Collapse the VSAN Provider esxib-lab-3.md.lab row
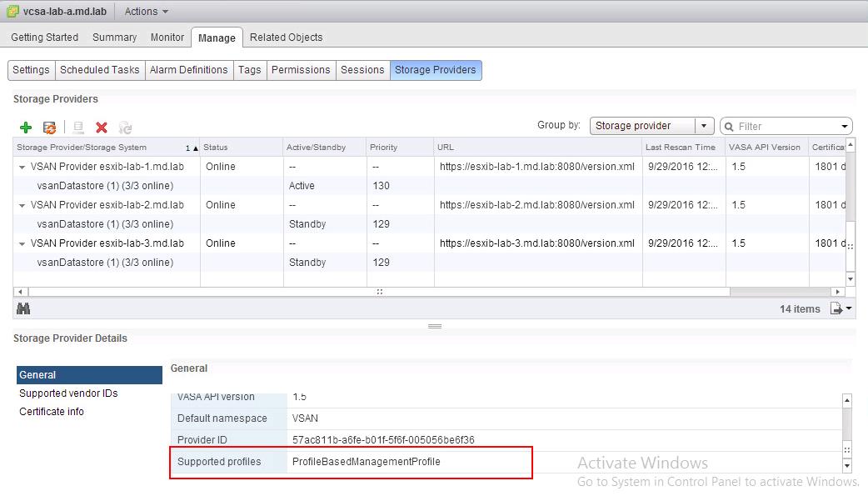The image size is (868, 496). click(x=22, y=243)
